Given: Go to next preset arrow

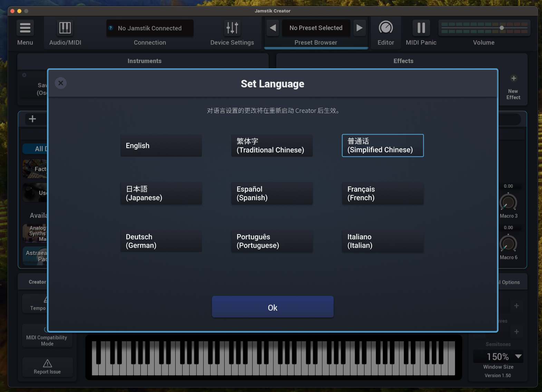Looking at the screenshot, I should 359,28.
